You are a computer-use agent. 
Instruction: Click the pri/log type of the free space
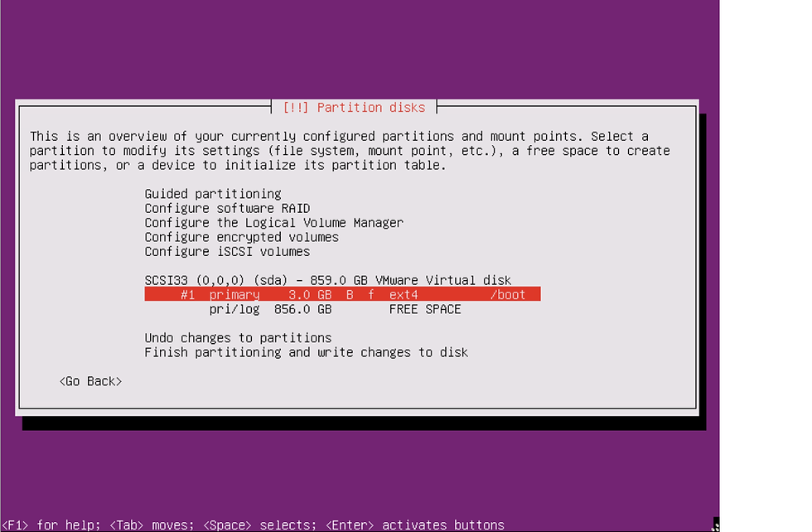[x=234, y=309]
